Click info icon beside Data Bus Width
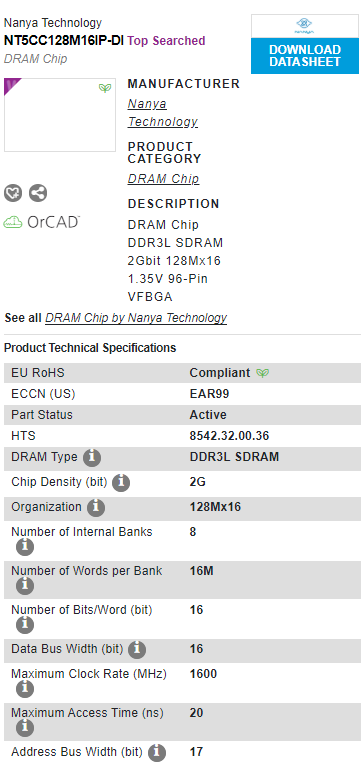The height and width of the screenshot is (767, 362). point(137,650)
